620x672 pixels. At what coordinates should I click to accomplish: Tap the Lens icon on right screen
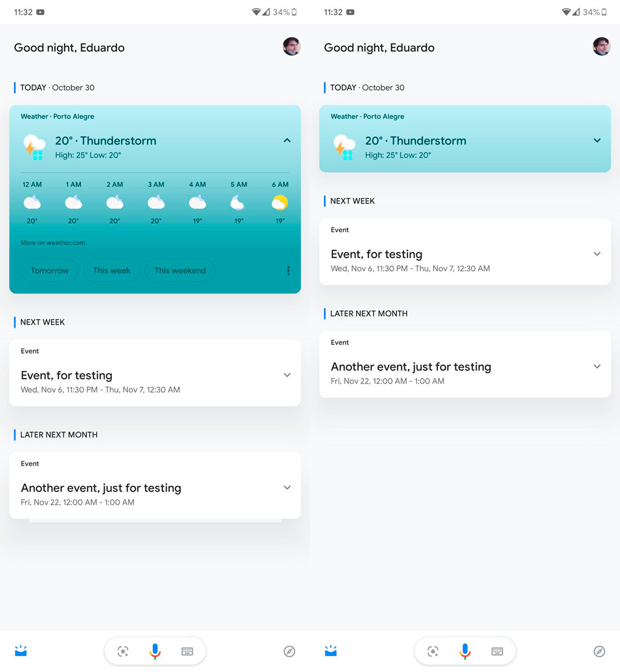click(433, 651)
